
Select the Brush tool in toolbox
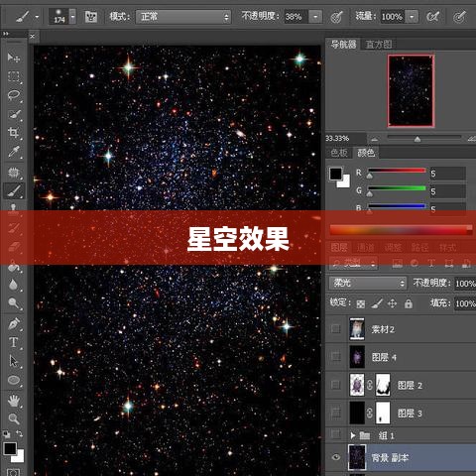[14, 190]
